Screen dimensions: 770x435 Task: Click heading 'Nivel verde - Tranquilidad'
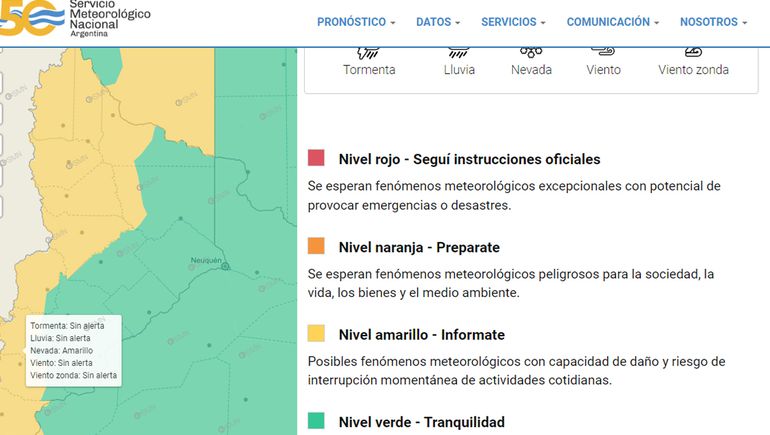click(x=422, y=422)
